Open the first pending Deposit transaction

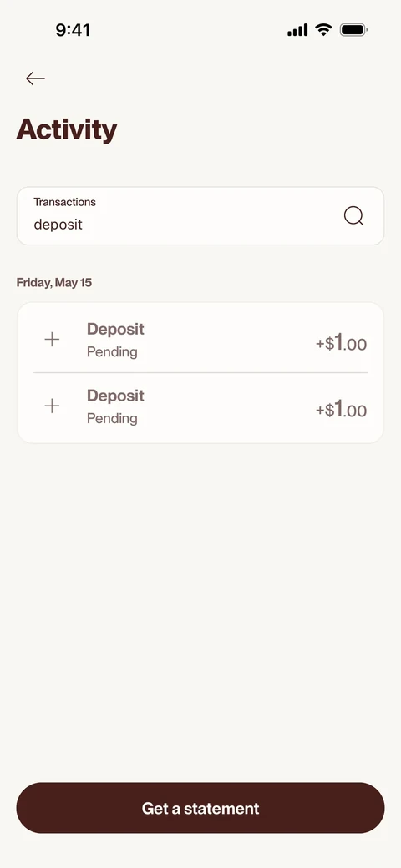pyautogui.click(x=200, y=340)
